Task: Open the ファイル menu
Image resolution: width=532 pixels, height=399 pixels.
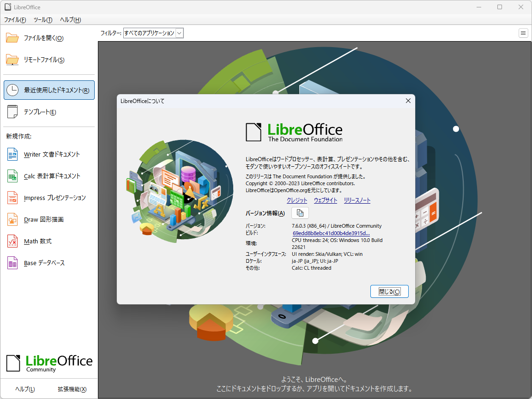Action: click(15, 20)
